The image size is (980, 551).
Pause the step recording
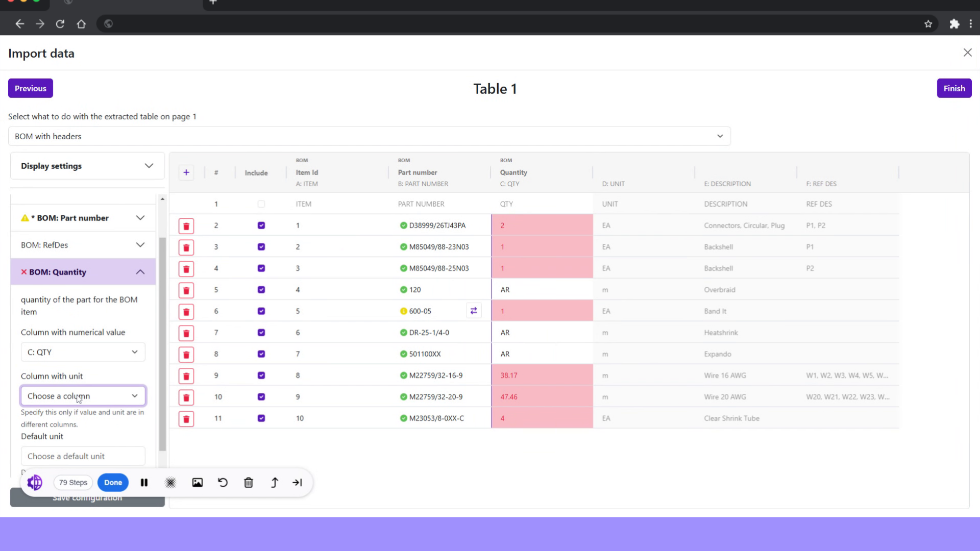(144, 483)
